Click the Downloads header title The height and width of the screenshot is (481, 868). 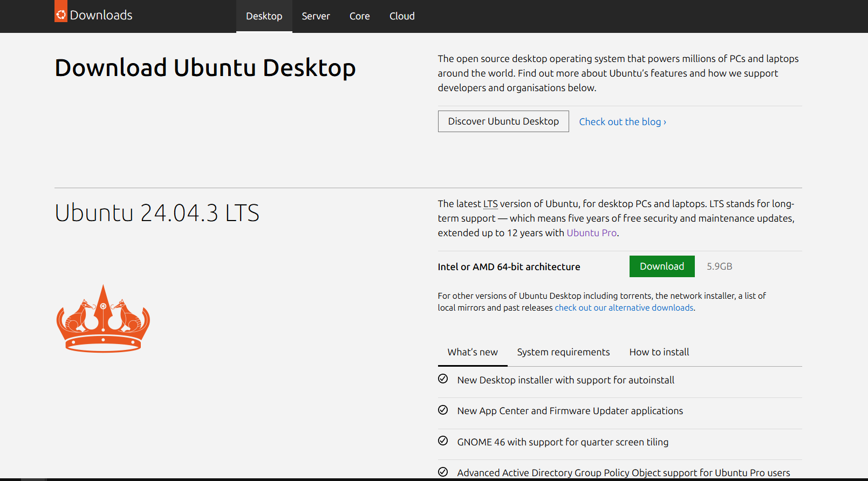pyautogui.click(x=101, y=15)
